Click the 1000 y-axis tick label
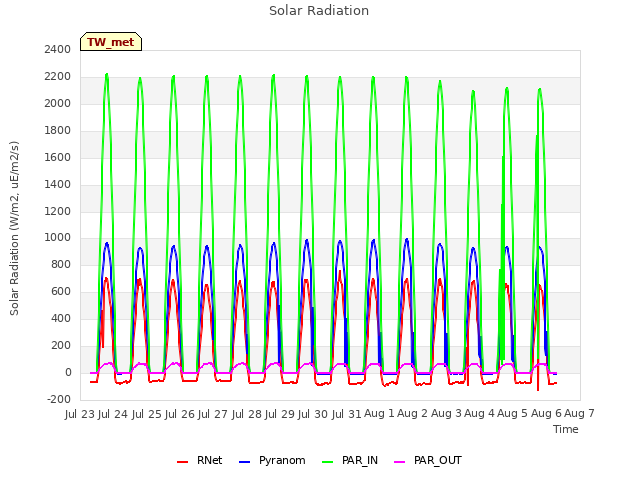This screenshot has height=480, width=640. (58, 238)
